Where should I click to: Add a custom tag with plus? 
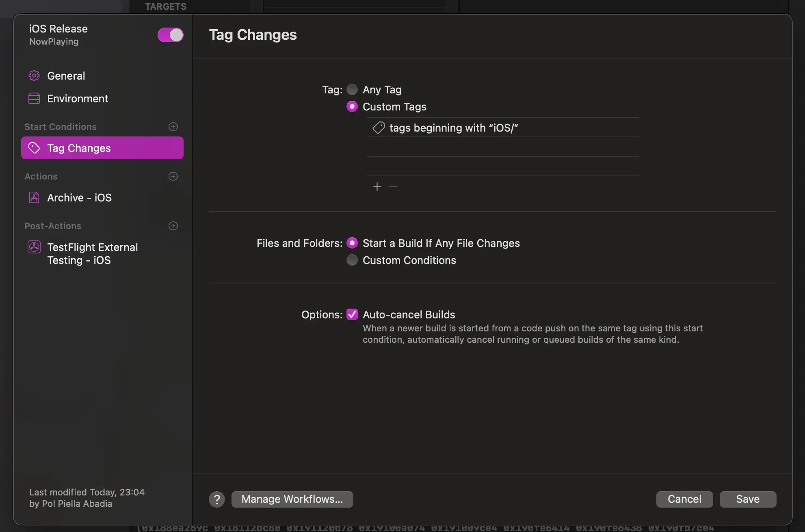point(377,187)
